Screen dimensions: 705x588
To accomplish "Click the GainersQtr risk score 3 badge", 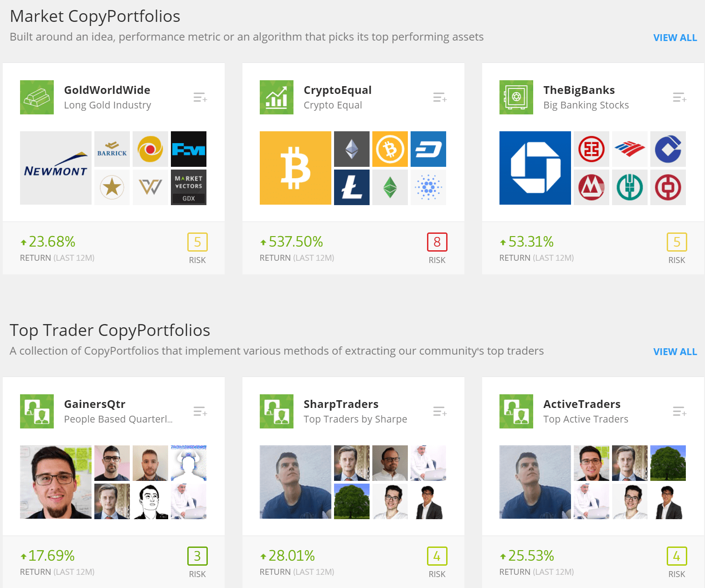I will pos(197,556).
